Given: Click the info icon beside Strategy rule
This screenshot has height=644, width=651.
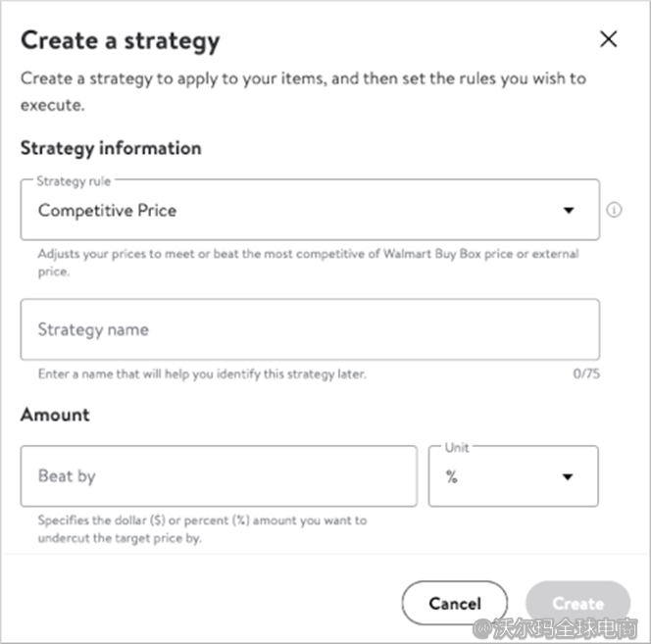Looking at the screenshot, I should 615,210.
